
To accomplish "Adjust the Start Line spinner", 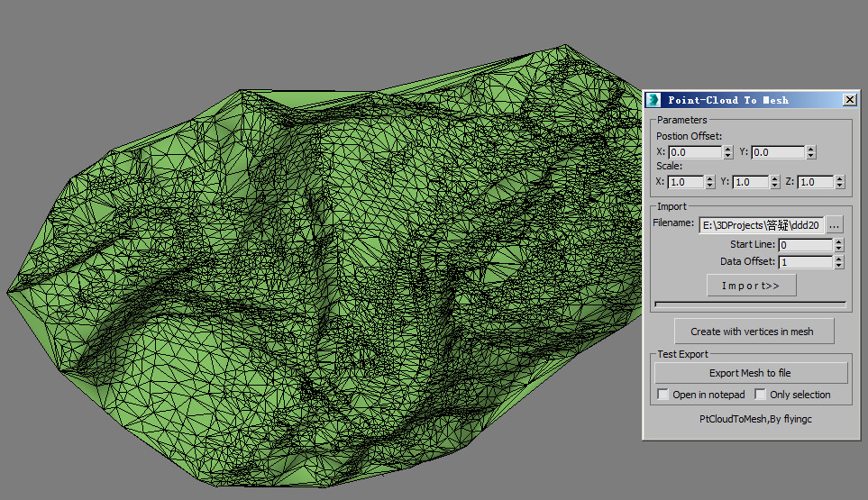I will click(x=838, y=244).
